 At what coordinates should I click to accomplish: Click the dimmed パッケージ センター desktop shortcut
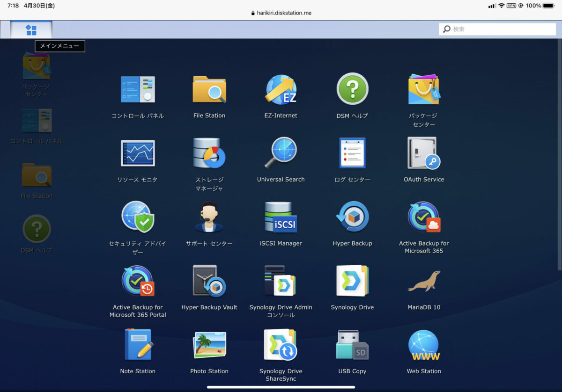coord(37,74)
